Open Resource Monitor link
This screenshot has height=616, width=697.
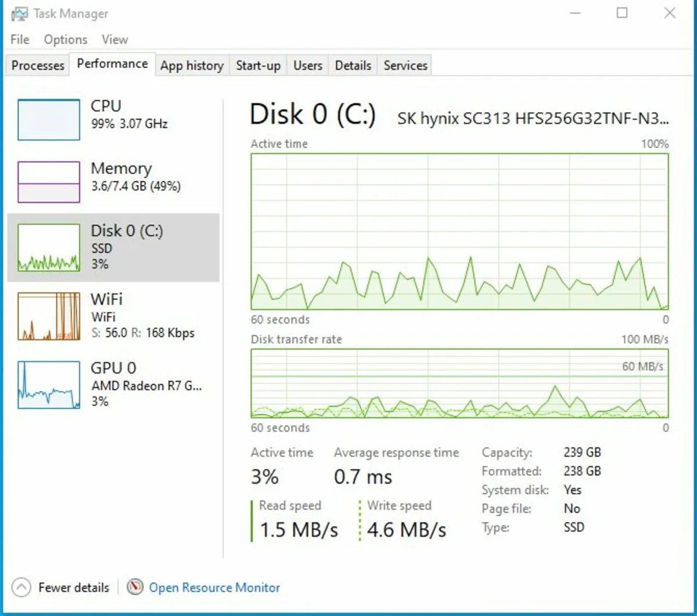[x=214, y=588]
